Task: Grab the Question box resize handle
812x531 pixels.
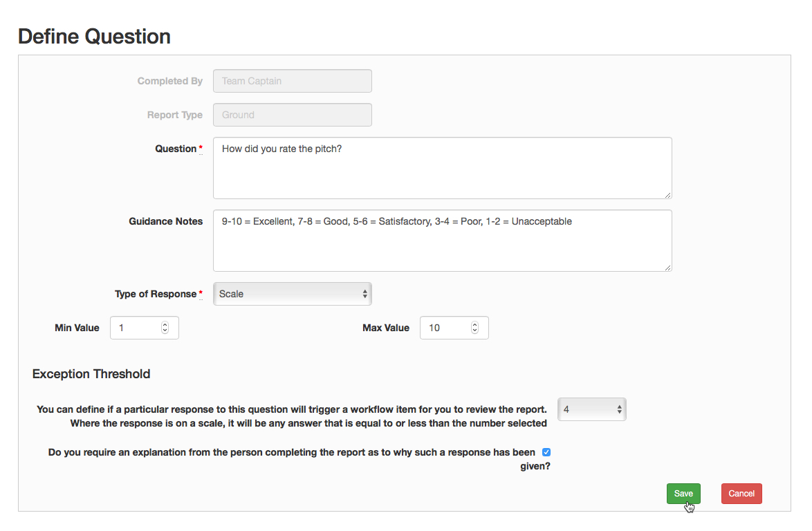Action: click(668, 195)
